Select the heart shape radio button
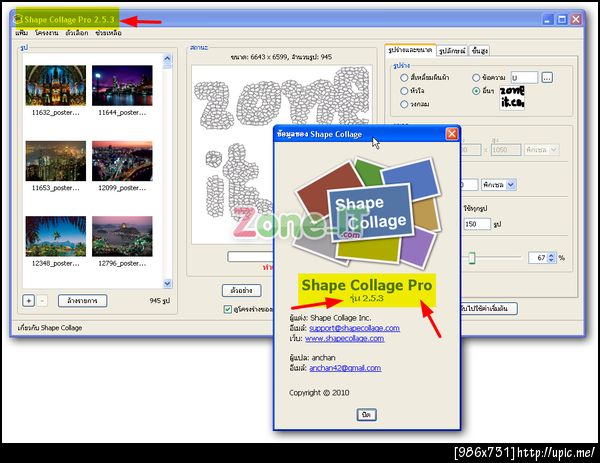Viewport: 600px width, 463px height. (404, 91)
